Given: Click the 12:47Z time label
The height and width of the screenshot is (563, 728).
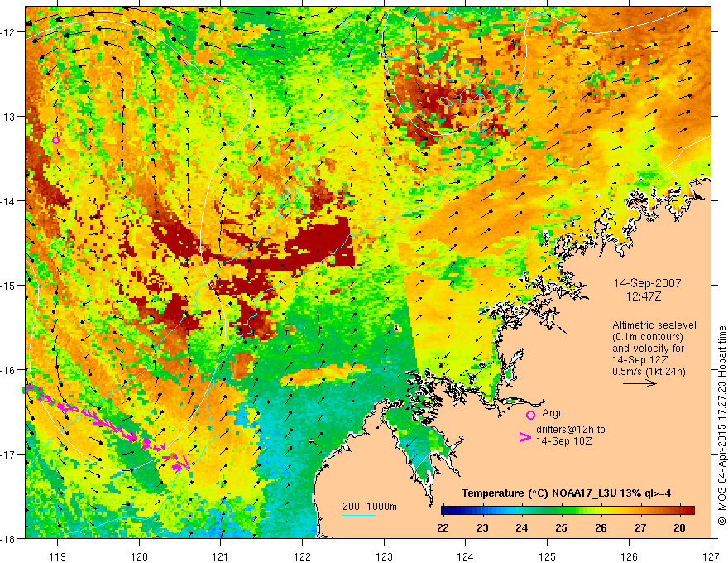Looking at the screenshot, I should tap(644, 296).
